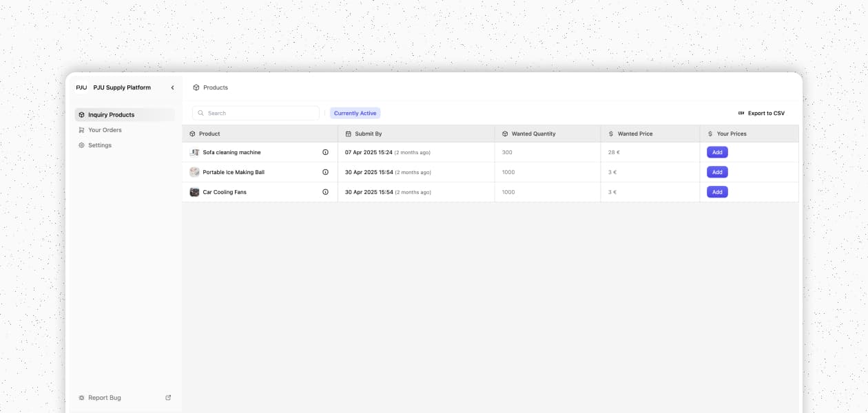The width and height of the screenshot is (868, 413).
Task: Click the search magnifier icon
Action: tap(200, 113)
